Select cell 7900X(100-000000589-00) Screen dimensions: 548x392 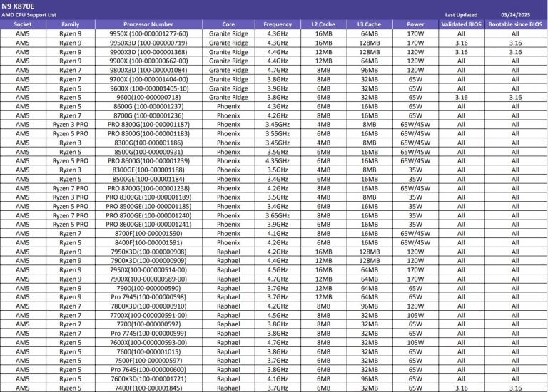tap(148, 279)
